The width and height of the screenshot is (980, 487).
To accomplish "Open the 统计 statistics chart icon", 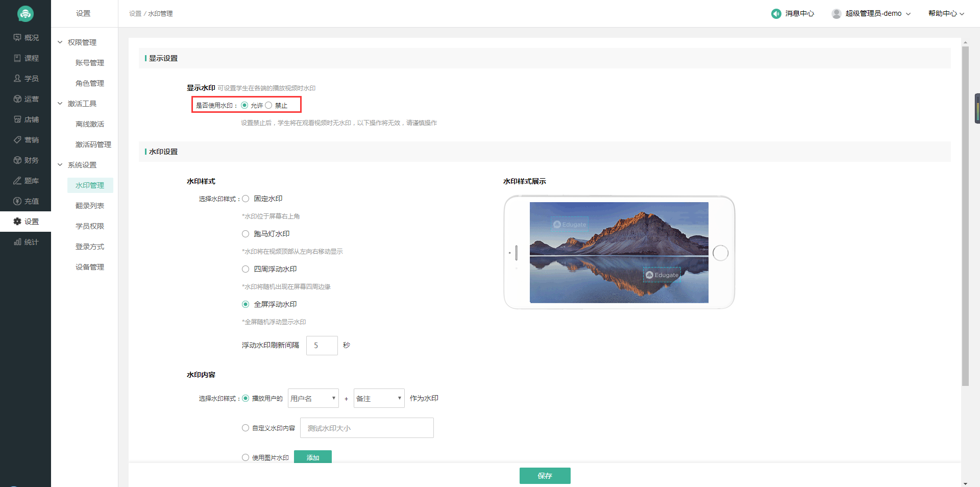I will tap(17, 242).
